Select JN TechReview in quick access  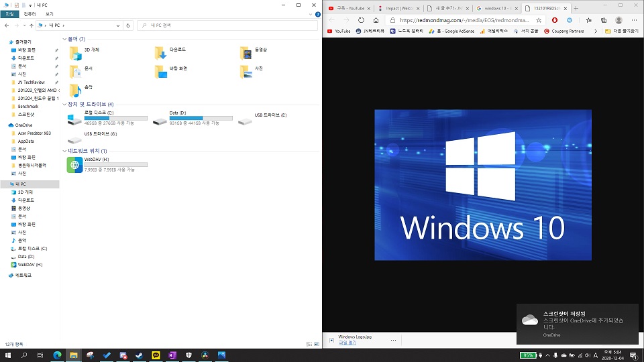[31, 82]
